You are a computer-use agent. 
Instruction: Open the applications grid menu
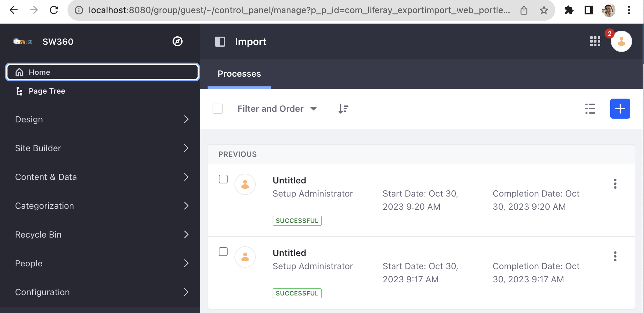coord(595,41)
